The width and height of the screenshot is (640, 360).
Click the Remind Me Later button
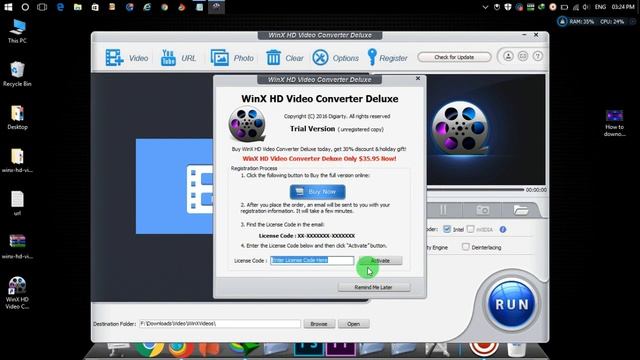click(x=373, y=287)
